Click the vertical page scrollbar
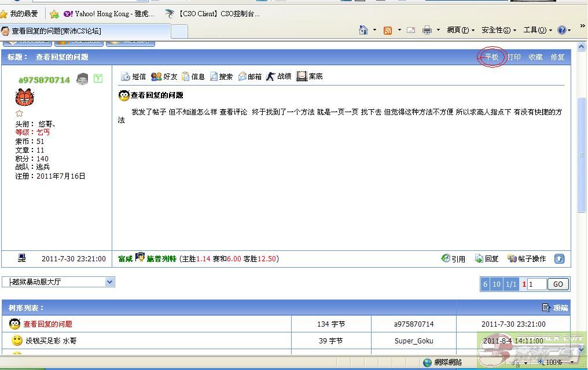 click(582, 156)
